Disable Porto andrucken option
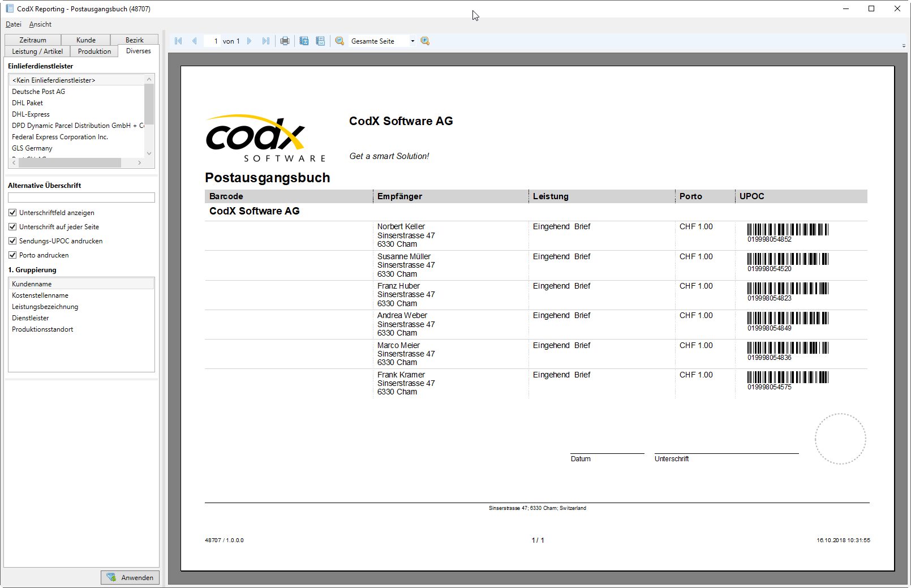Image resolution: width=911 pixels, height=588 pixels. pos(12,255)
